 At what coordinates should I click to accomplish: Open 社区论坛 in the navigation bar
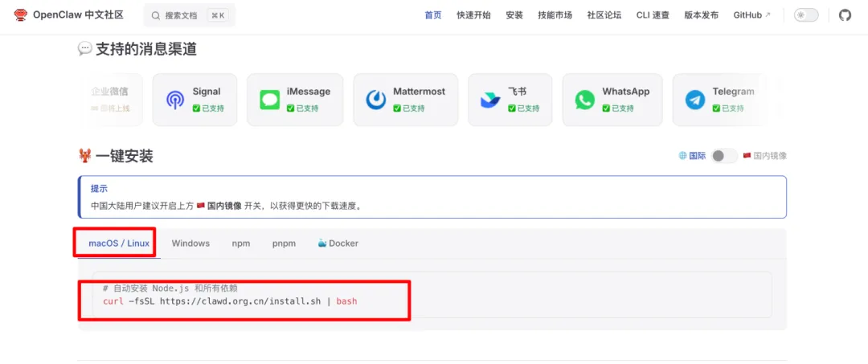coord(604,15)
